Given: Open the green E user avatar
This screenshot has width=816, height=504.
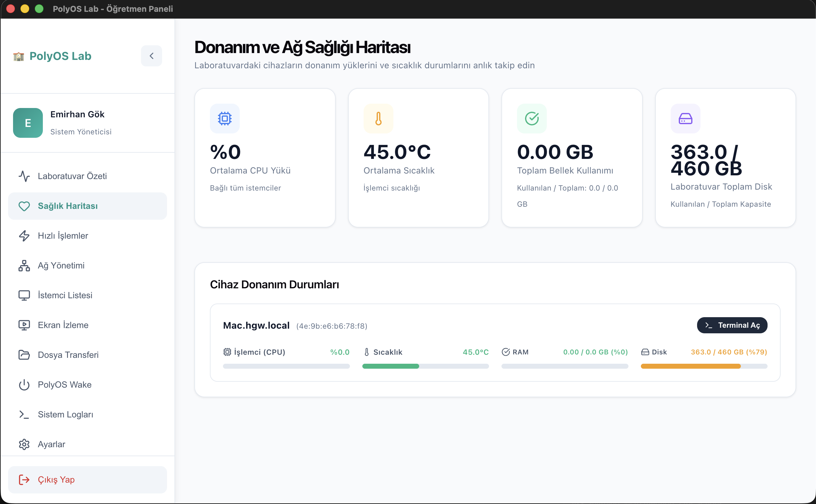Looking at the screenshot, I should [28, 123].
